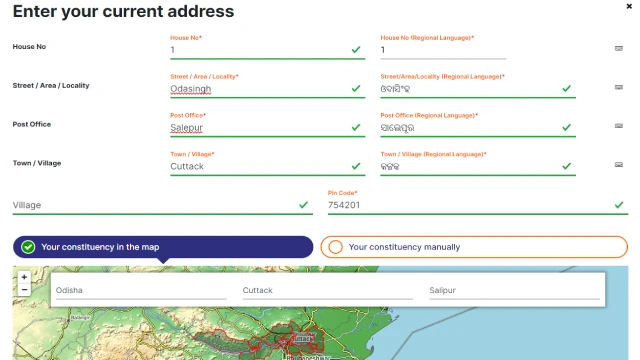Click the Pin Code field showing 754201

point(478,205)
